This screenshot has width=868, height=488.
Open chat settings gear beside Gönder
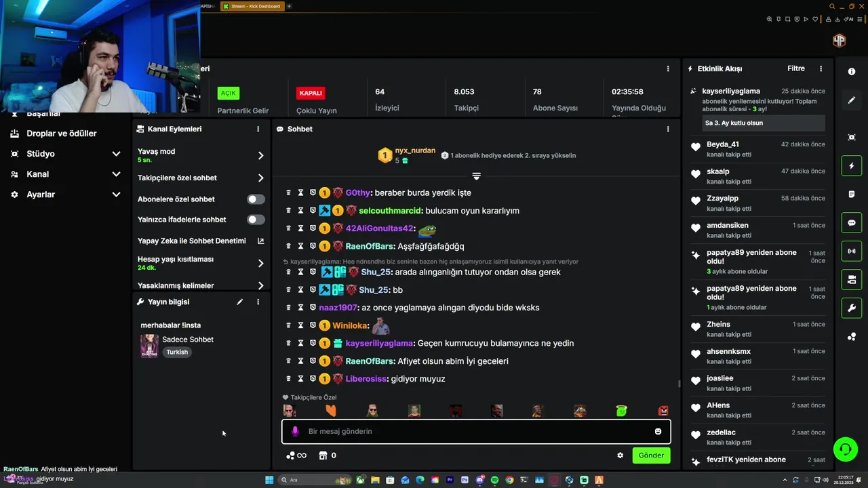click(x=620, y=455)
